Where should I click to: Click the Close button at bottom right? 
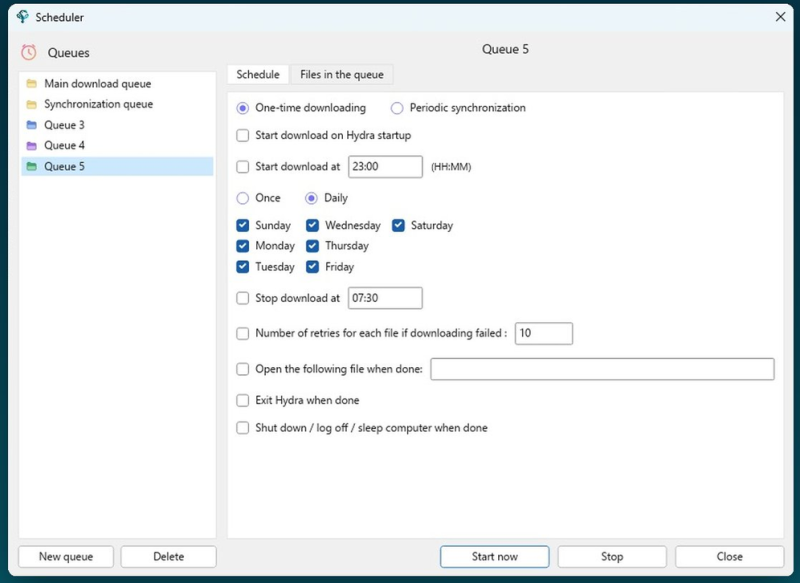click(x=730, y=556)
